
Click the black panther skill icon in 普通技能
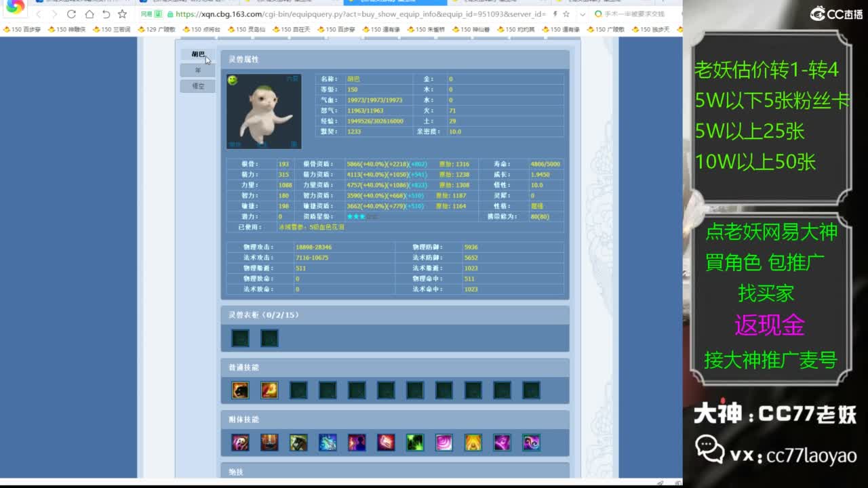click(x=240, y=390)
